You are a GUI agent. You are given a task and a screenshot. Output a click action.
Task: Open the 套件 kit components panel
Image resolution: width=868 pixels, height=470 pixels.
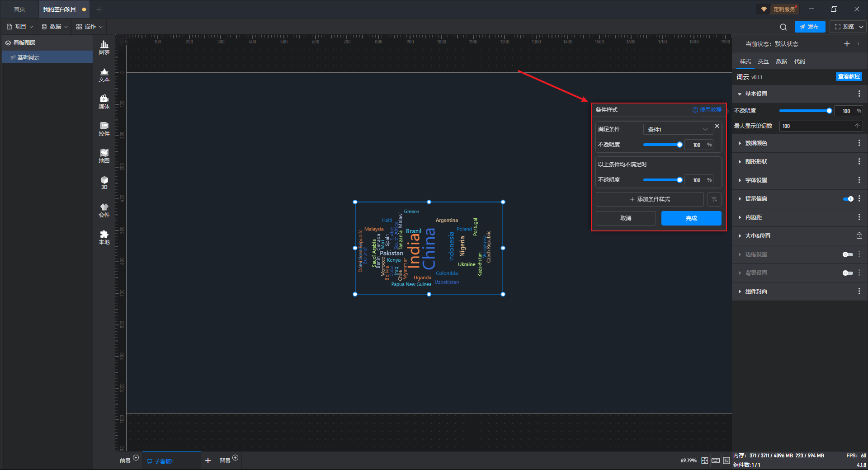104,210
